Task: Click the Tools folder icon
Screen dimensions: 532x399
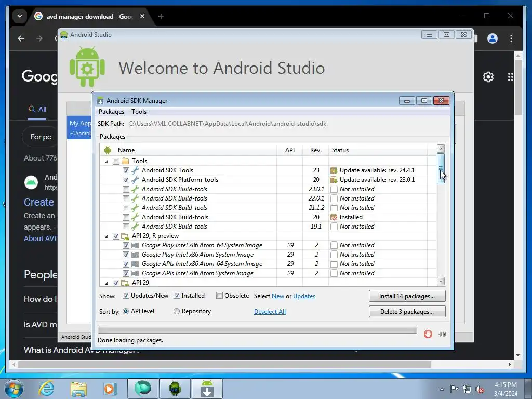Action: click(125, 161)
